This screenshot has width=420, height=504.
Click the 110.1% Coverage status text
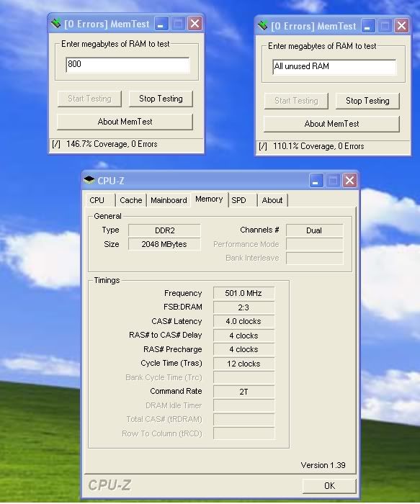pos(318,146)
